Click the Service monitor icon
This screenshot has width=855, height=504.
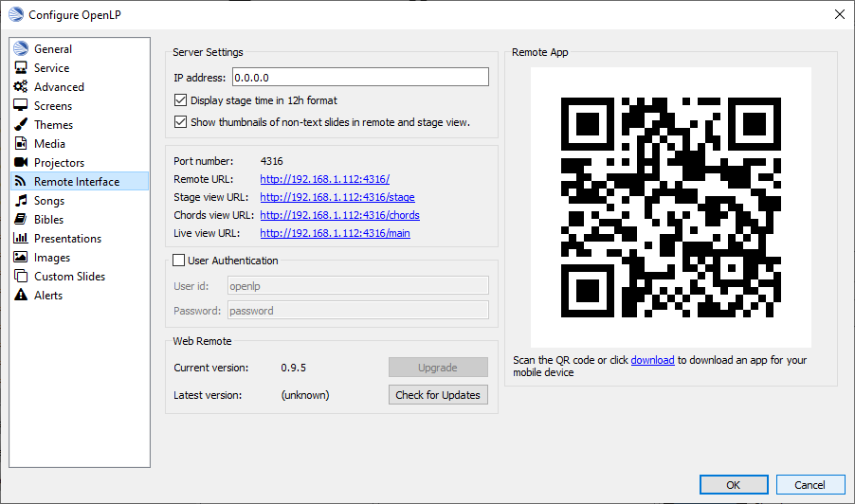[21, 67]
